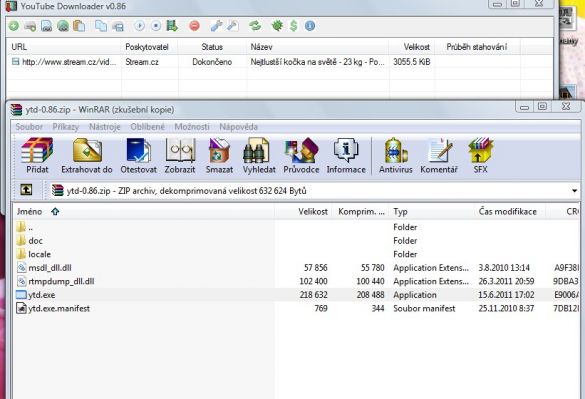Click the up-one-level folder button in WinRAR
The image size is (585, 399).
[x=26, y=190]
